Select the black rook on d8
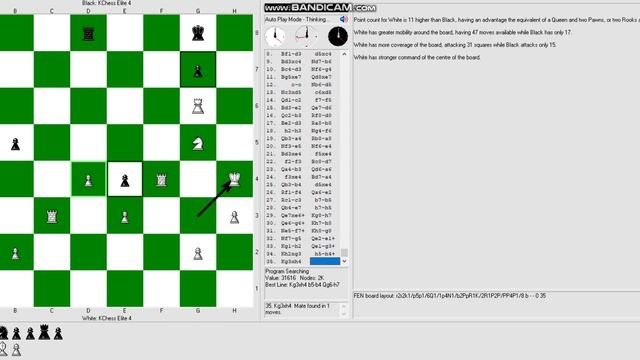 coord(88,33)
